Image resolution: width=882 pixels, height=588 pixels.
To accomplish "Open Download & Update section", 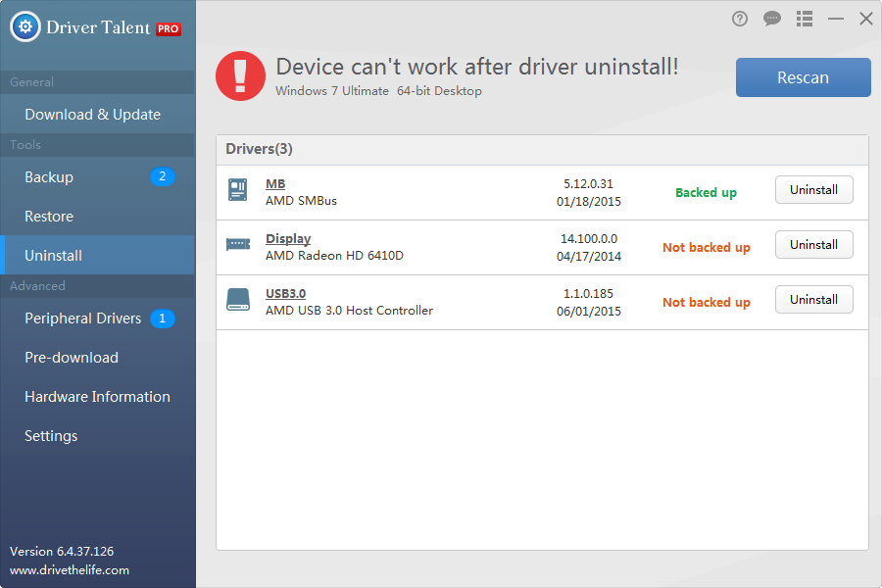I will coord(98,115).
